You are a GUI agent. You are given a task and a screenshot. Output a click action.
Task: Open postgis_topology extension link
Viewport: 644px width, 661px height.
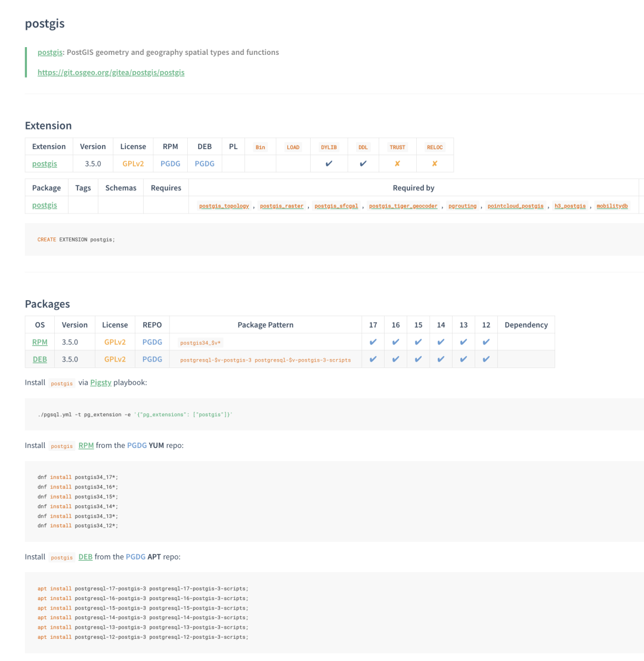[x=224, y=206]
